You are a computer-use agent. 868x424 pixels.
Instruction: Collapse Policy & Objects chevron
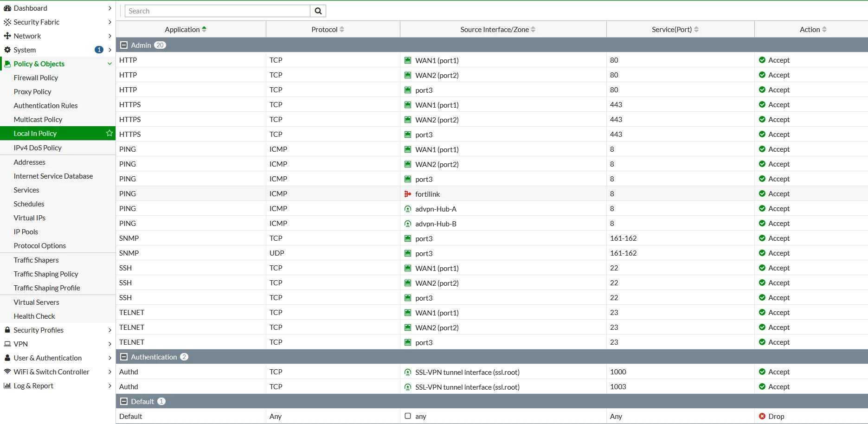point(109,64)
